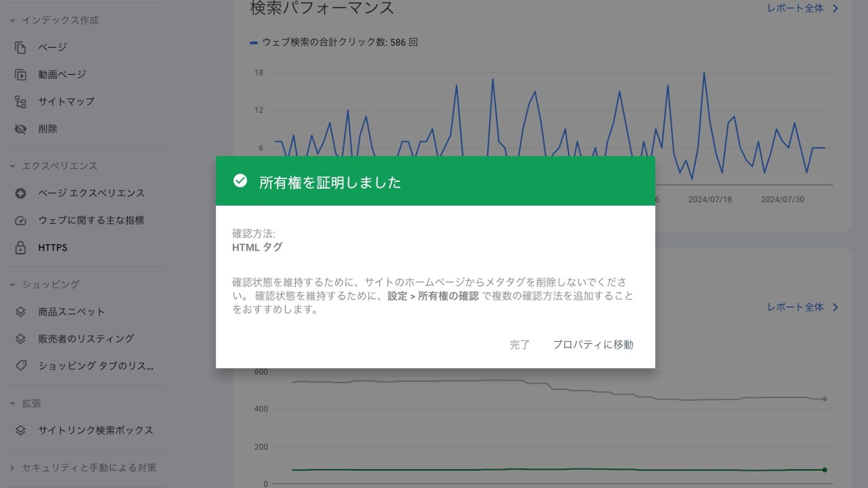Screen dimensions: 868x488
Task: Click the ウェブ検索の合計クリック数: 586 回 legend
Action: (x=334, y=42)
